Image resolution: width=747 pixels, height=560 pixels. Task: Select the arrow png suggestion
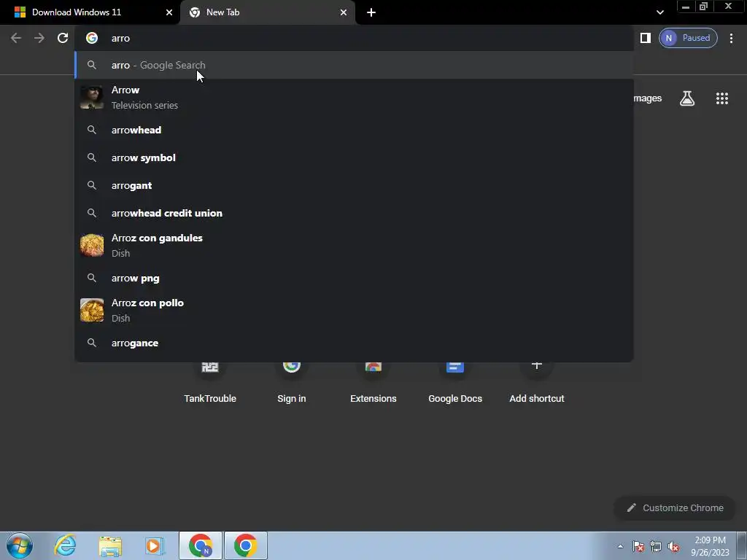pos(354,278)
